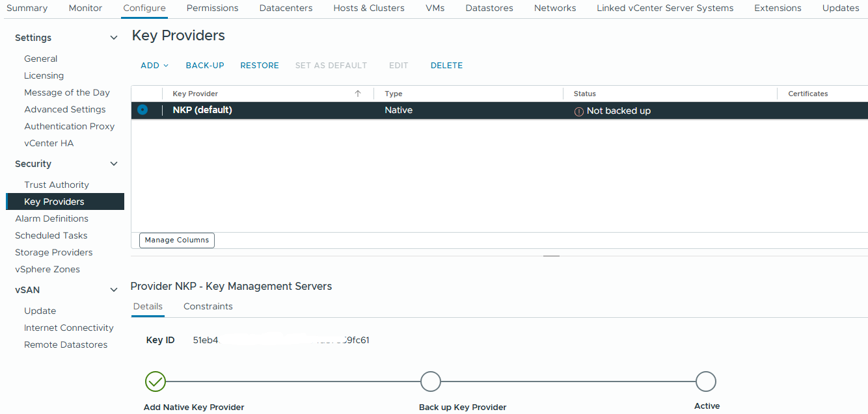Open the ADD dropdown menu

(x=154, y=66)
